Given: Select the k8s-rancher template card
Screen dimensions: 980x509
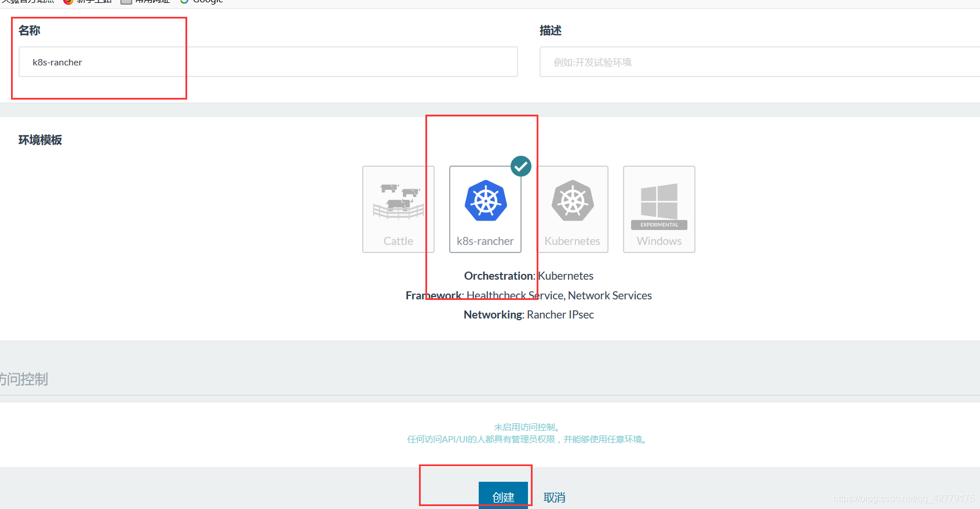Looking at the screenshot, I should pyautogui.click(x=485, y=209).
